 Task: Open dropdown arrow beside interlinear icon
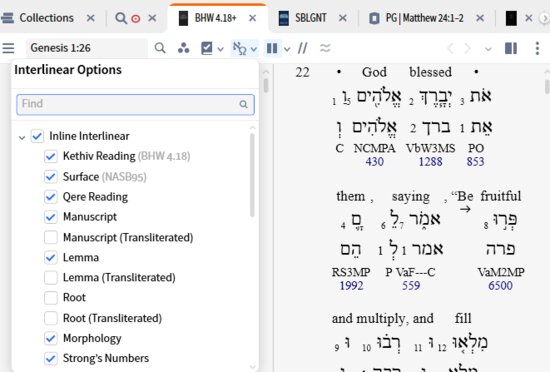[254, 49]
